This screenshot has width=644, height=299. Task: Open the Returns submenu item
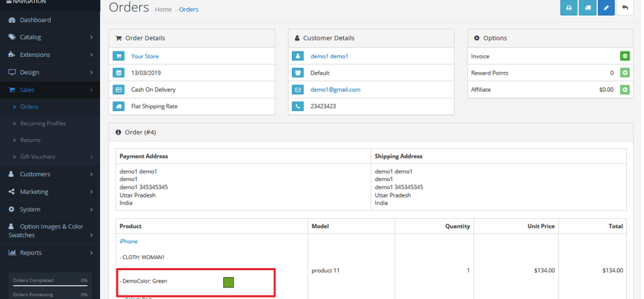pyautogui.click(x=30, y=140)
